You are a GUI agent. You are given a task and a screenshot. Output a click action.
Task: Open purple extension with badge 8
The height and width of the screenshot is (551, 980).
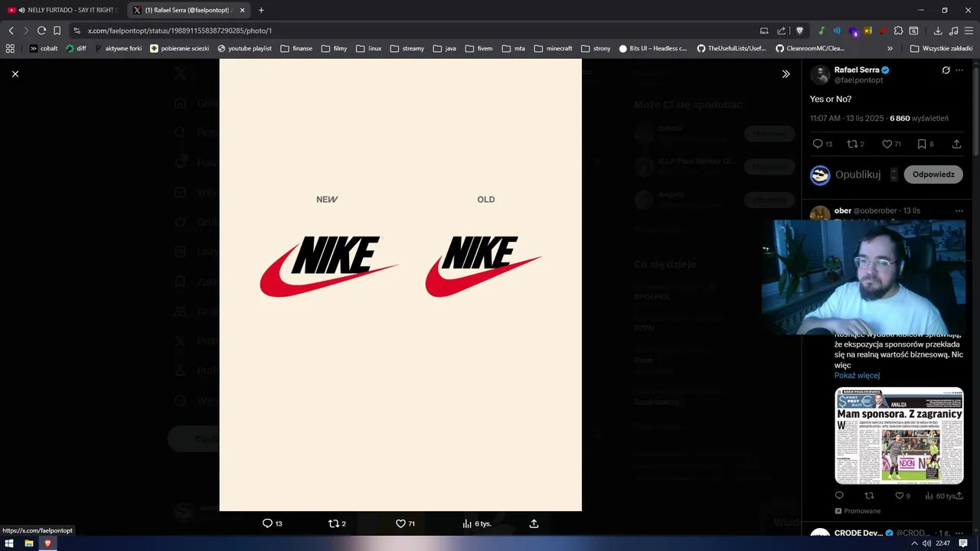coord(853,31)
